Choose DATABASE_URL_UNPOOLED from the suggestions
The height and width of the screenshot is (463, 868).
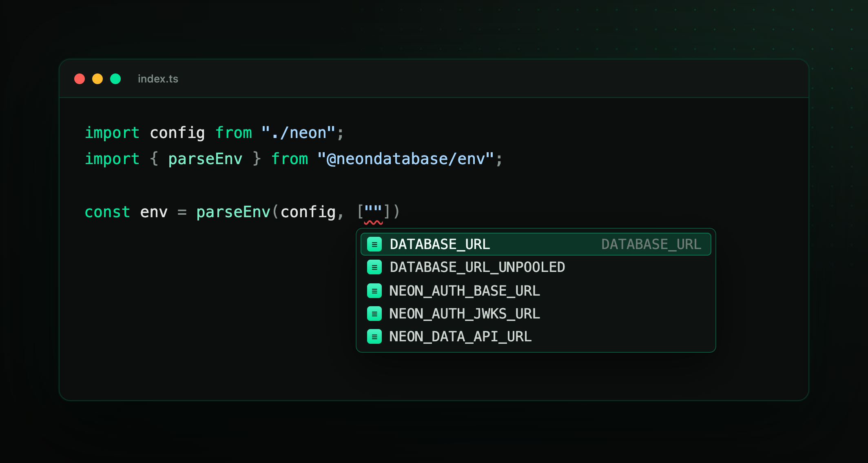click(x=536, y=267)
